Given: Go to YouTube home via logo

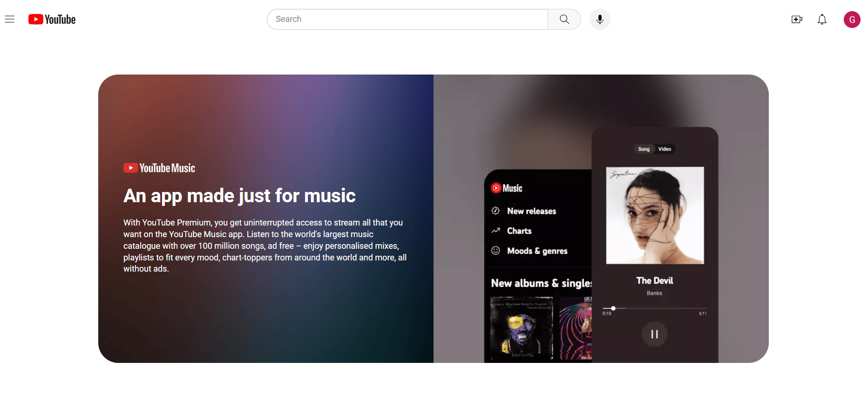Looking at the screenshot, I should [x=52, y=19].
